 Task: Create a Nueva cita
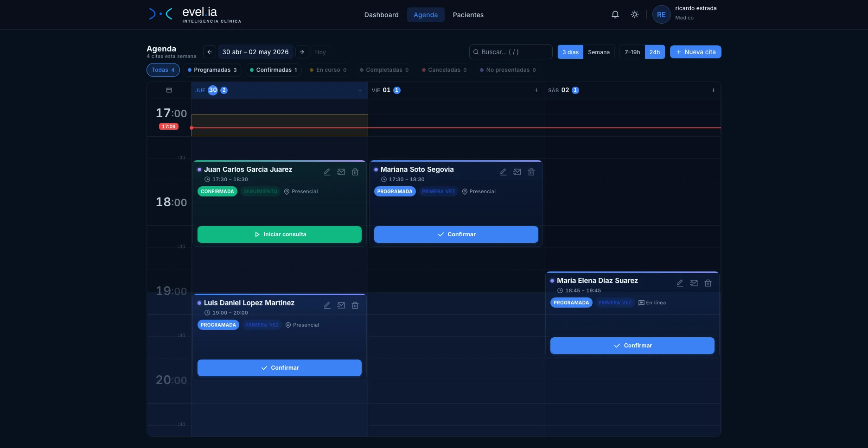coord(696,52)
